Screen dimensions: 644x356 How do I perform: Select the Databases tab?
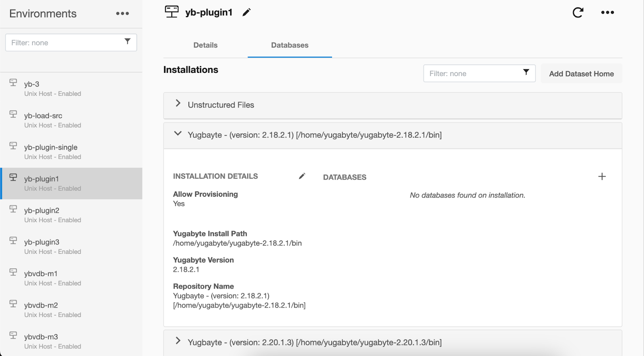[x=289, y=45]
